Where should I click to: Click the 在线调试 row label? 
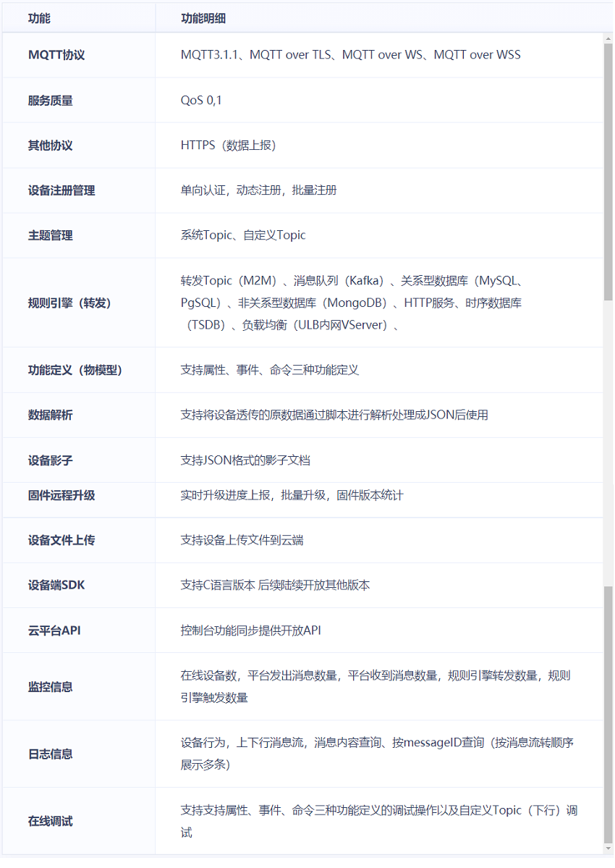(x=51, y=822)
